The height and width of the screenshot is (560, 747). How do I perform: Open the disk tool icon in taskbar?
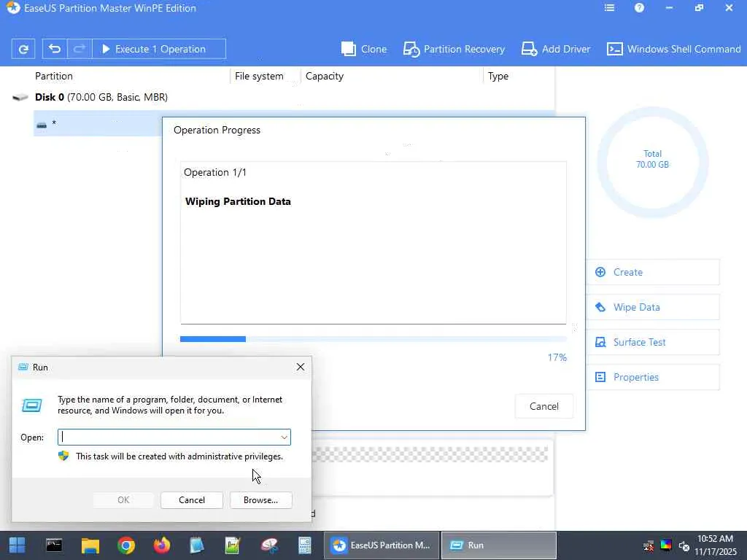(x=269, y=545)
